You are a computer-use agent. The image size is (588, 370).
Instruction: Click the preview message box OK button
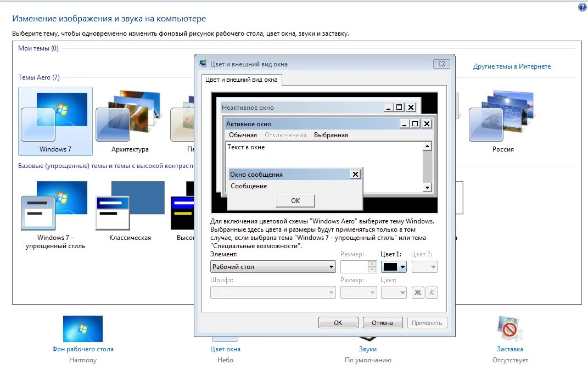click(295, 200)
